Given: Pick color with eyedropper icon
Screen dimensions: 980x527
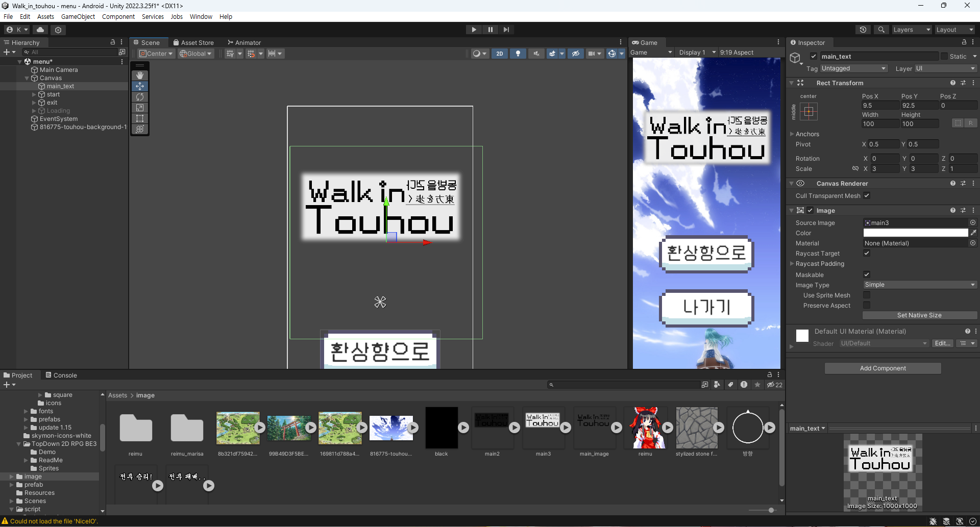Looking at the screenshot, I should coord(973,233).
